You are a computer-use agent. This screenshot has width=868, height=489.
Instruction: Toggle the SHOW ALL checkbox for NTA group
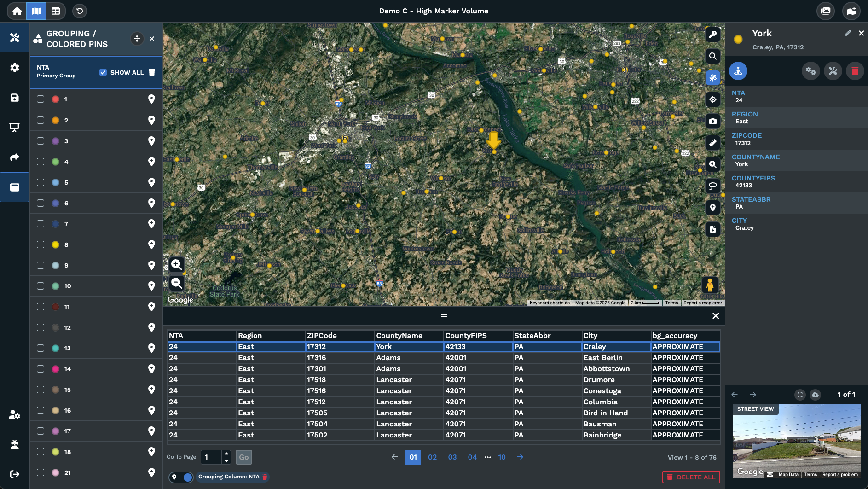pyautogui.click(x=102, y=72)
